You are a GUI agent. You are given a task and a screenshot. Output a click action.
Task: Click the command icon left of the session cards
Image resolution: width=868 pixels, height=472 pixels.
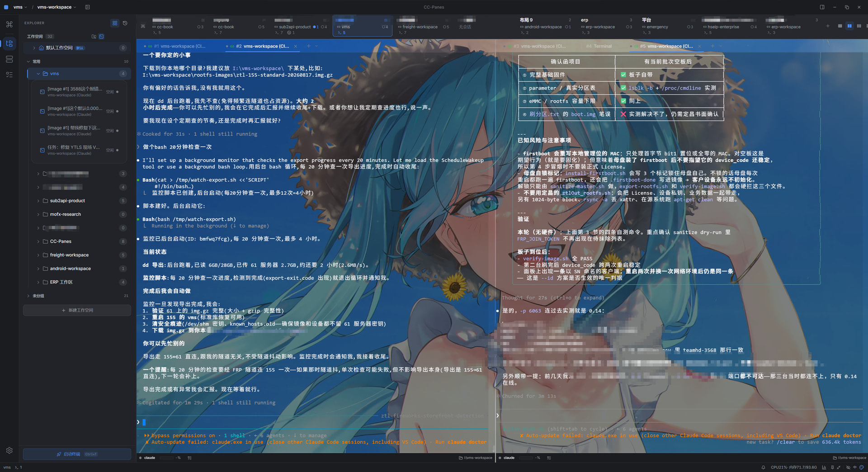[x=143, y=26]
